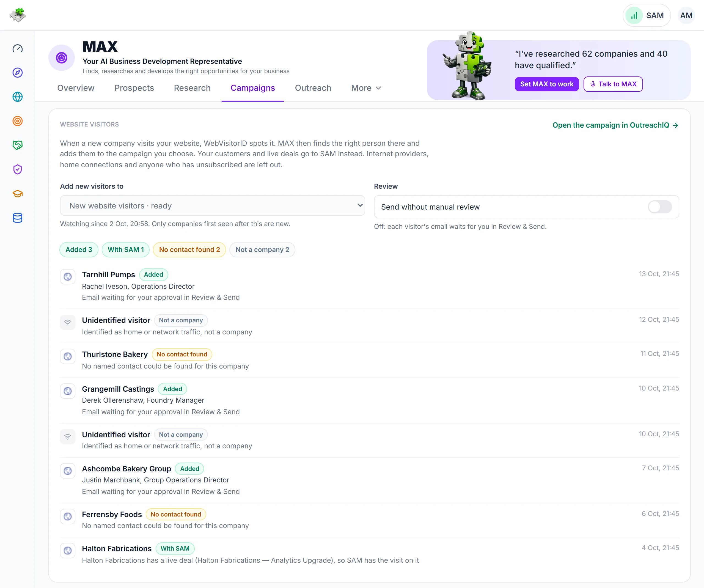Switch to the Overview tab
Image resolution: width=704 pixels, height=588 pixels.
[76, 88]
